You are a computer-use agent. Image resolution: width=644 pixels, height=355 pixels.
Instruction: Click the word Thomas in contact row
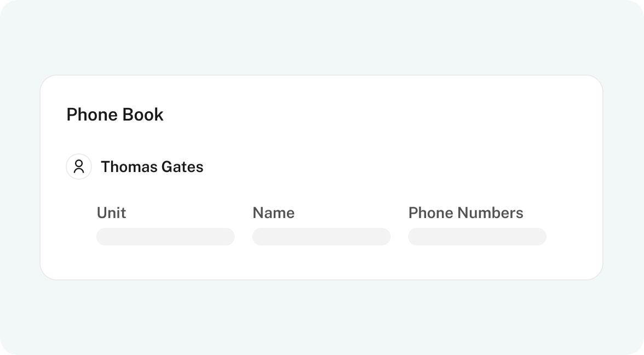coord(129,167)
